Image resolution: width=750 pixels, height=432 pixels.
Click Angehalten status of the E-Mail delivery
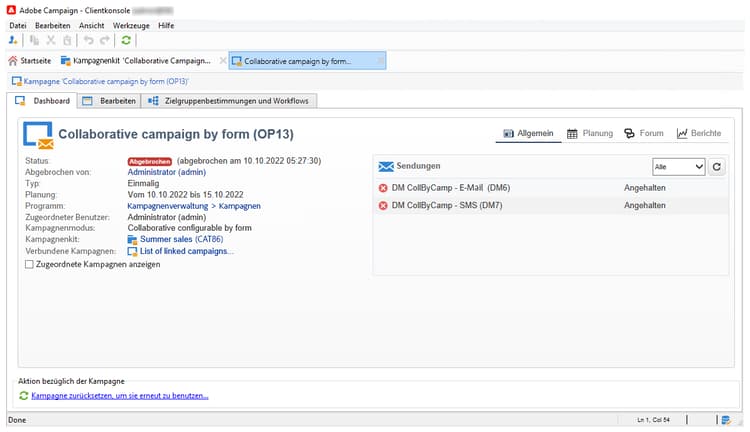click(644, 188)
